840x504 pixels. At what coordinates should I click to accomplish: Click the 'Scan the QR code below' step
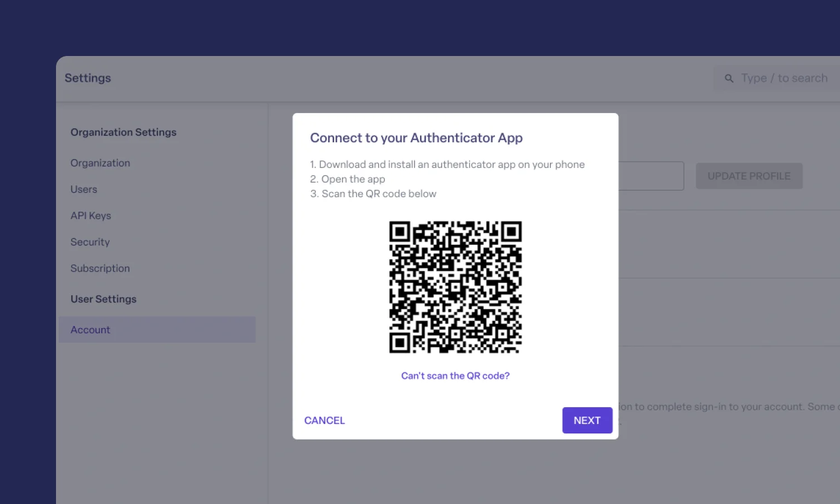374,194
